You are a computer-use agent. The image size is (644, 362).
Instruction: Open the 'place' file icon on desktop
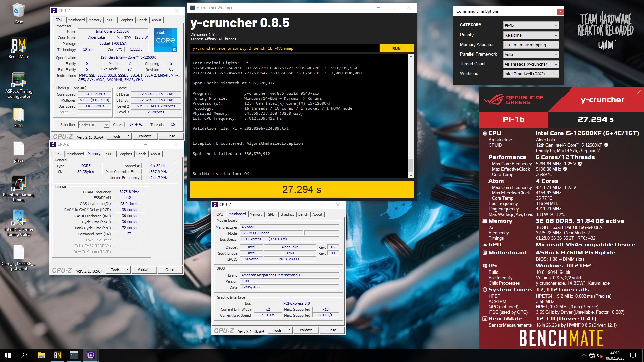pyautogui.click(x=18, y=152)
